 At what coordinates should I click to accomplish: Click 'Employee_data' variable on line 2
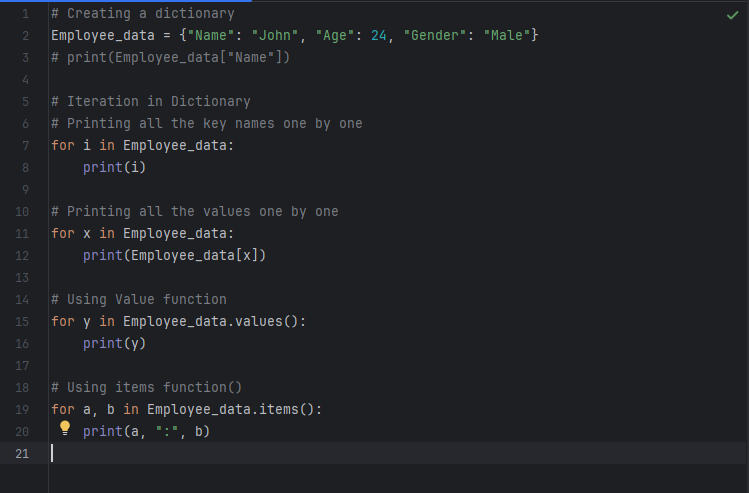(103, 35)
